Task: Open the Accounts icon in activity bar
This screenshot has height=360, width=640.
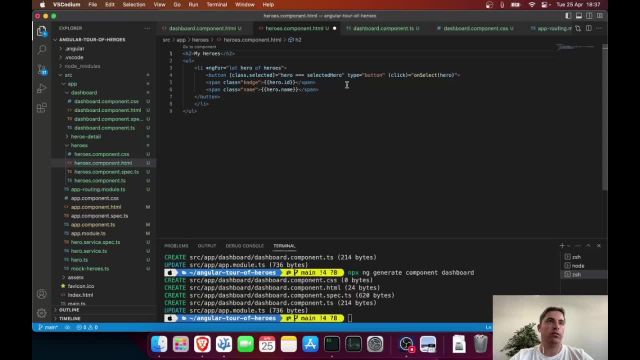Action: 41,294
